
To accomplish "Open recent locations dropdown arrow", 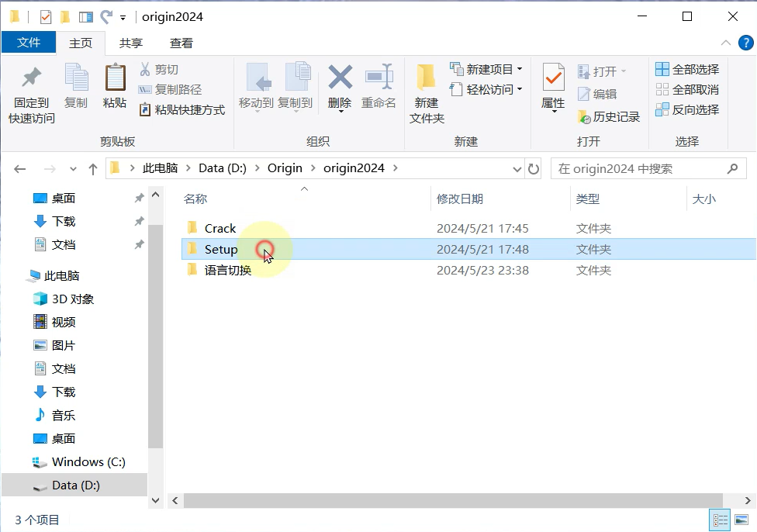I will tap(73, 169).
